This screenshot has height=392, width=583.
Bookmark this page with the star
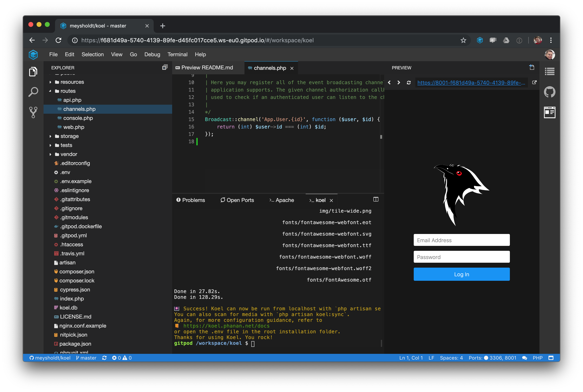tap(463, 40)
